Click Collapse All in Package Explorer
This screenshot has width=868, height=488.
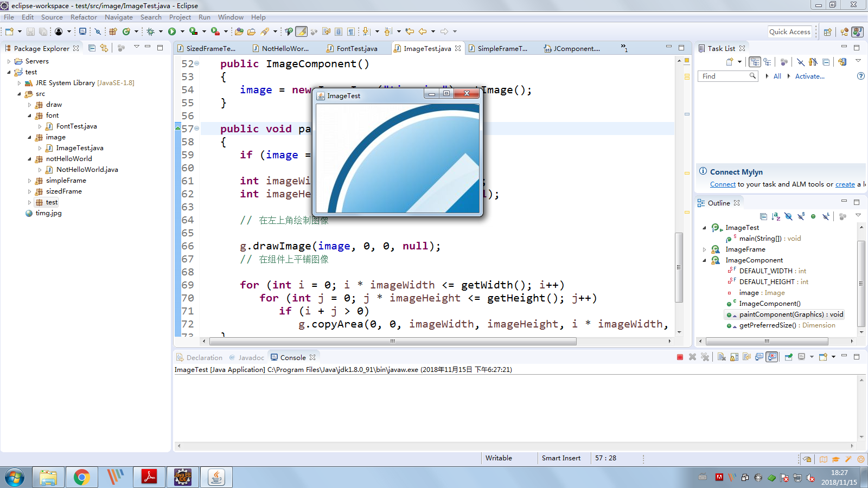(92, 48)
